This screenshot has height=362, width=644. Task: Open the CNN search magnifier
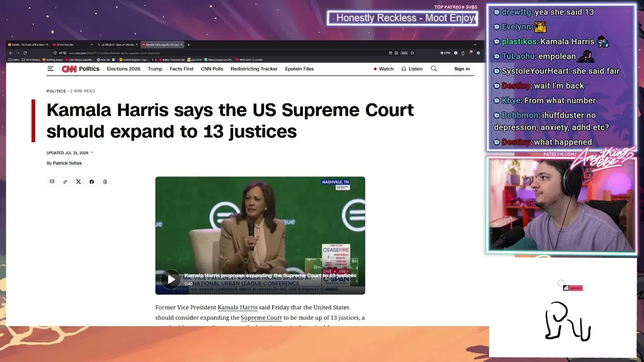[x=434, y=69]
